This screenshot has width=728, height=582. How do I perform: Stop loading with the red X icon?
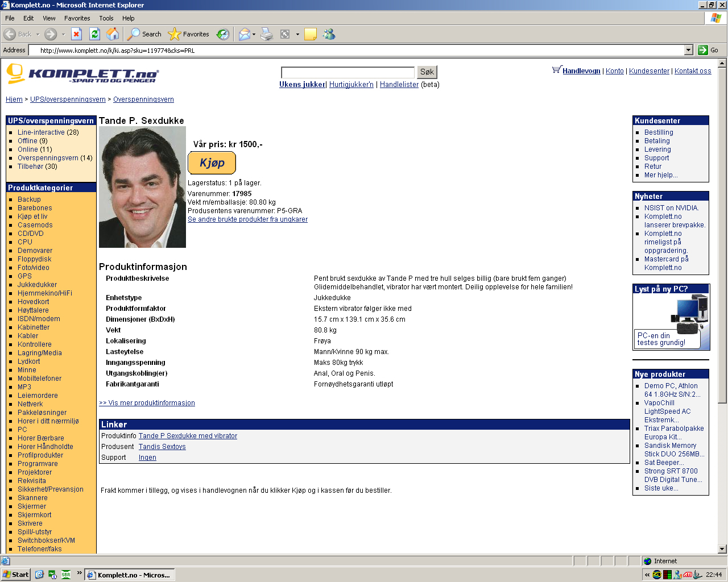point(77,34)
